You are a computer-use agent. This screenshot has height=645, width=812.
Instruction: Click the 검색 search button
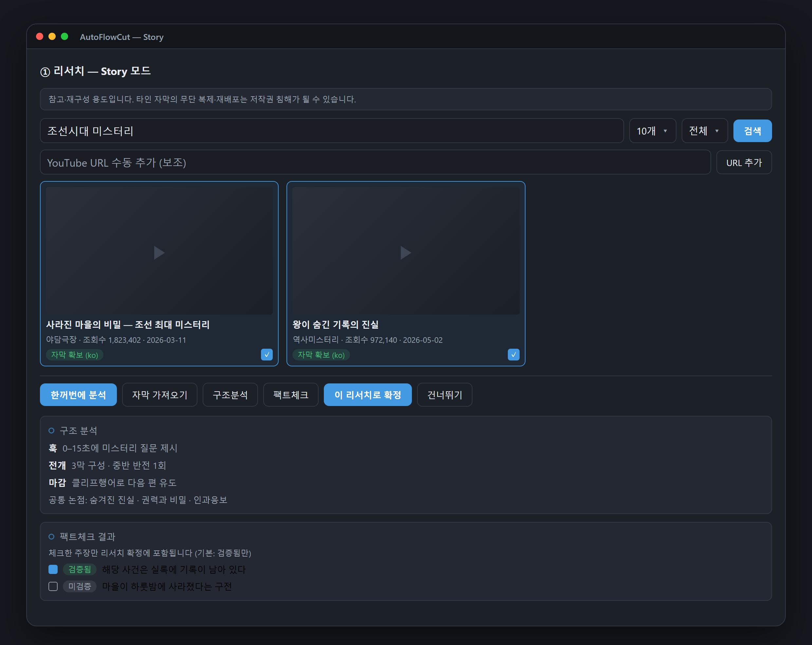752,131
